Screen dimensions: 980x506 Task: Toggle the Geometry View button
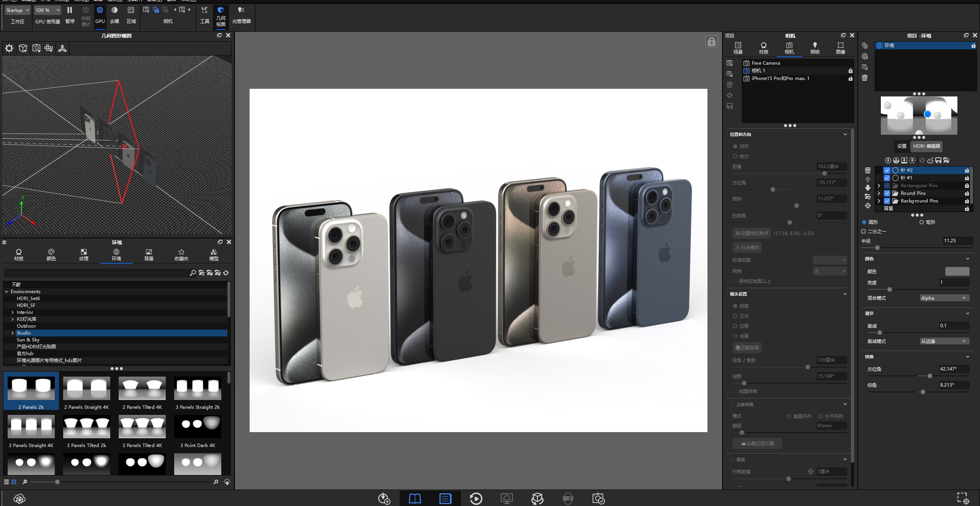(x=220, y=16)
